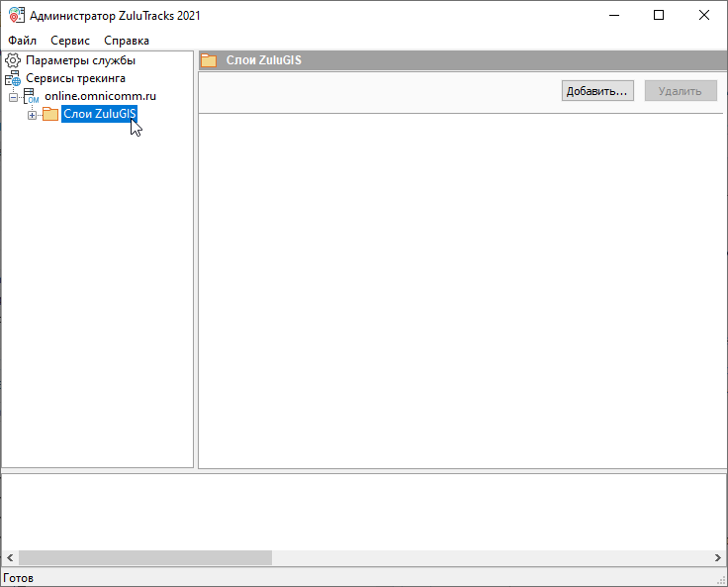Click the folder icon in the right panel header

(x=209, y=60)
